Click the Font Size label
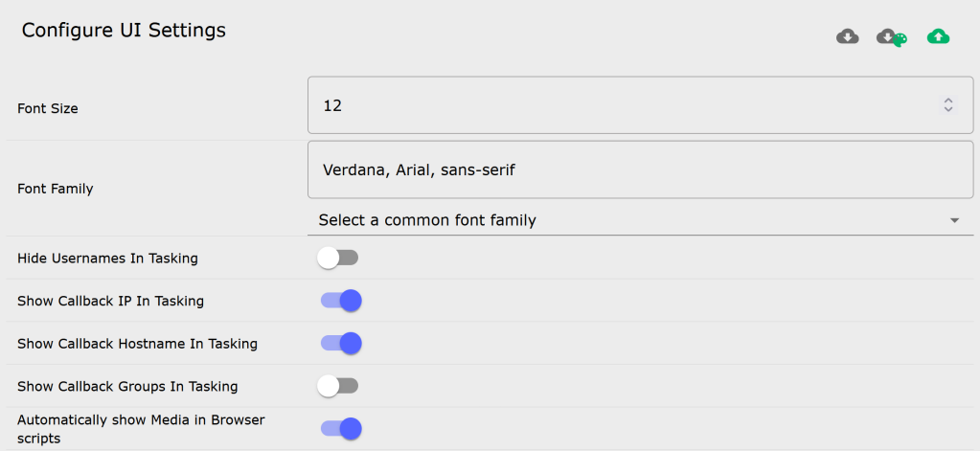This screenshot has width=980, height=451. [x=48, y=108]
